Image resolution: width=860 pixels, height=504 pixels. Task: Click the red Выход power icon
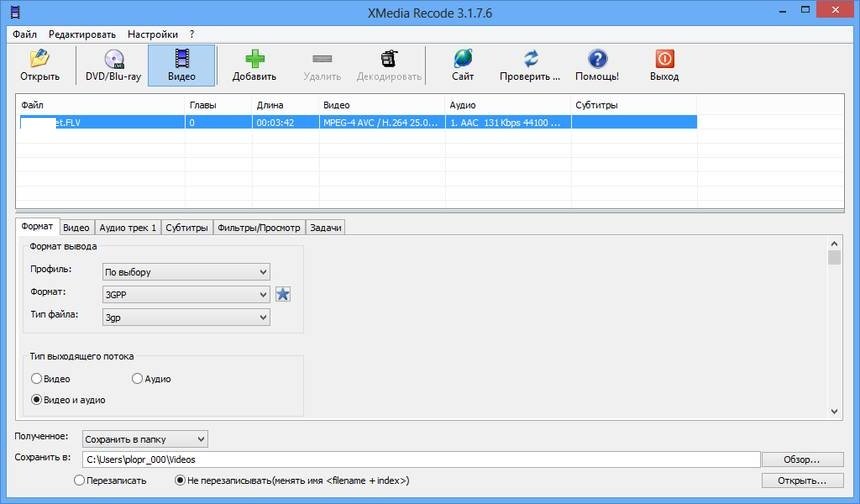664,59
